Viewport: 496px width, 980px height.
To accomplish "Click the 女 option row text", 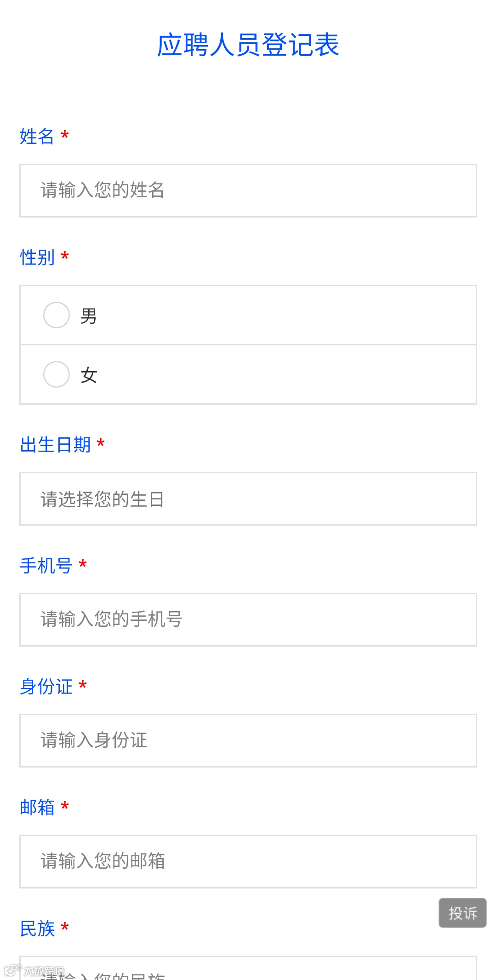I will [89, 375].
